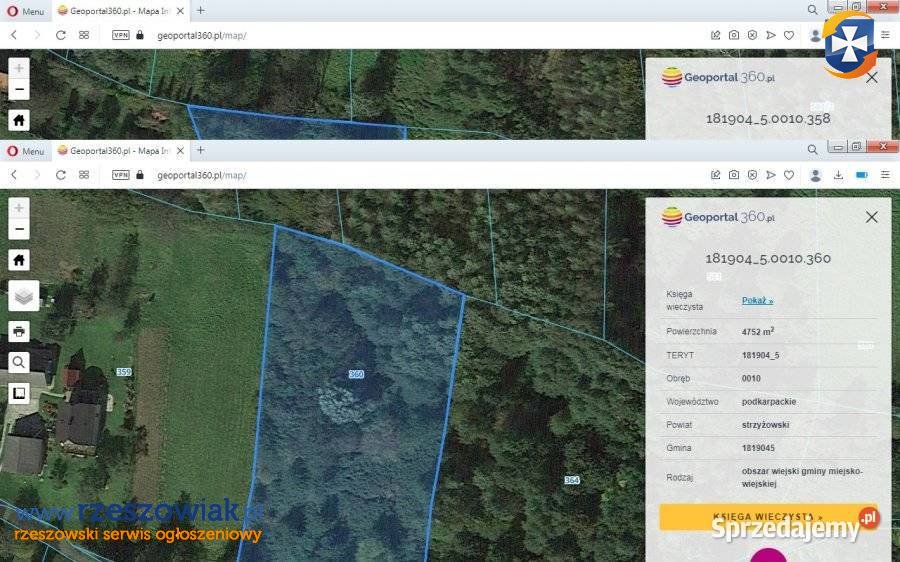Take snapshot with lower camera icon
The width and height of the screenshot is (900, 562).
734,175
